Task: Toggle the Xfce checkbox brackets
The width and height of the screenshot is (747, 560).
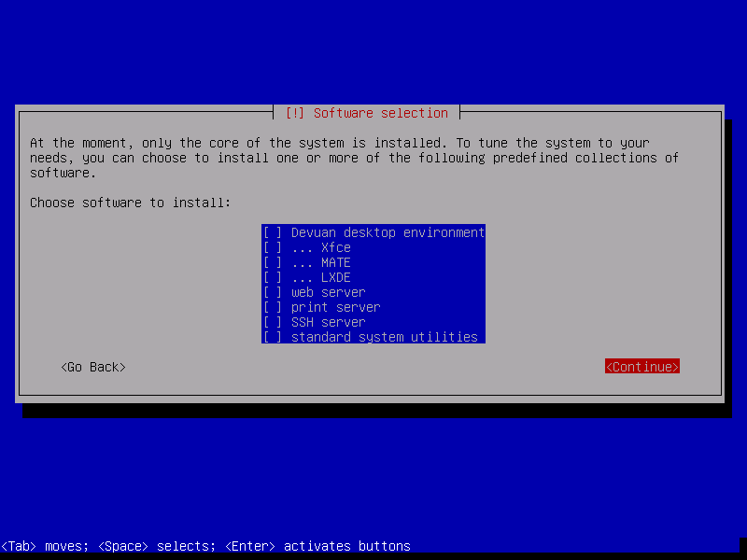Action: pyautogui.click(x=273, y=247)
